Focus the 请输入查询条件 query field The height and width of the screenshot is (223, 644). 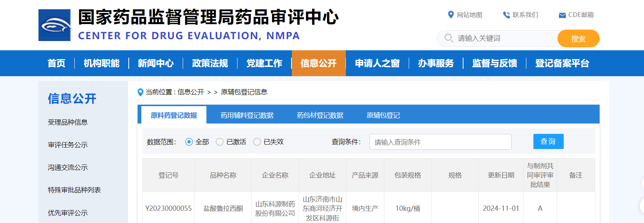pos(441,142)
